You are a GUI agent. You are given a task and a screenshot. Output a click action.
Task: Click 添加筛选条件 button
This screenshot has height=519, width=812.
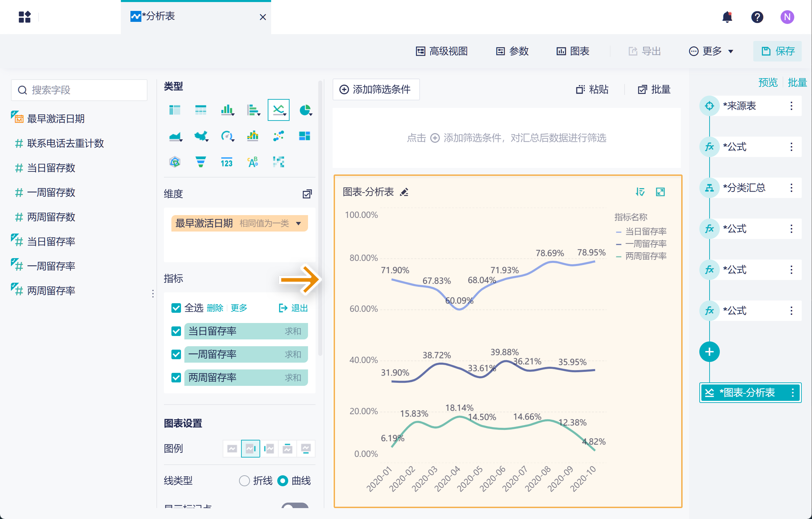click(376, 89)
